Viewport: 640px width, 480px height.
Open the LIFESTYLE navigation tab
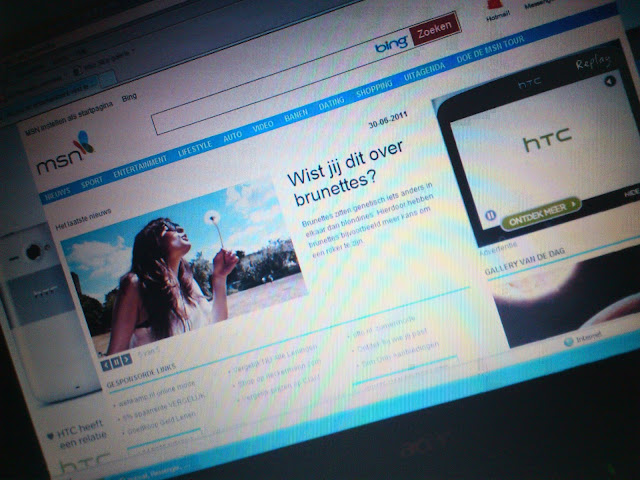coord(195,149)
